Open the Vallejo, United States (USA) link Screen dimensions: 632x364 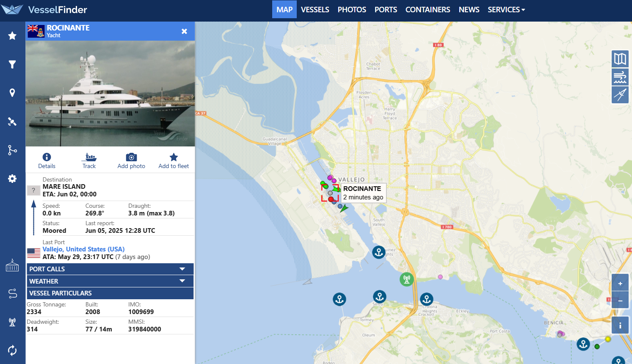click(x=83, y=249)
